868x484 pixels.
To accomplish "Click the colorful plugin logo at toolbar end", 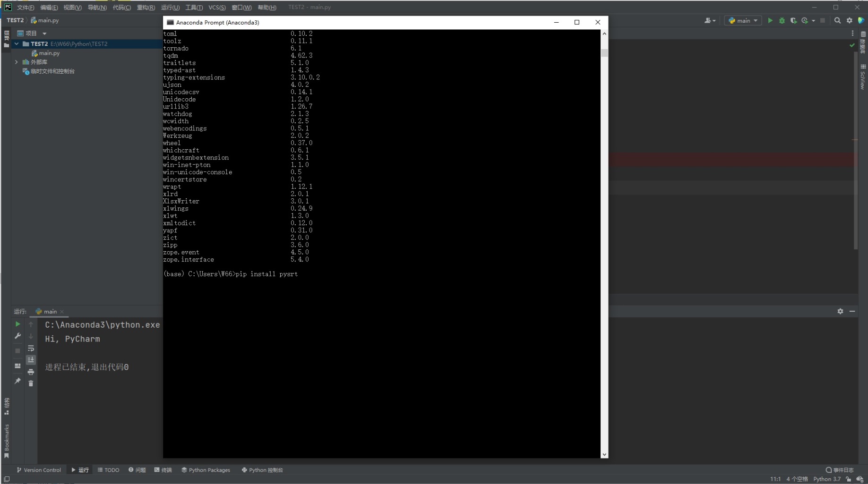I will (x=861, y=20).
